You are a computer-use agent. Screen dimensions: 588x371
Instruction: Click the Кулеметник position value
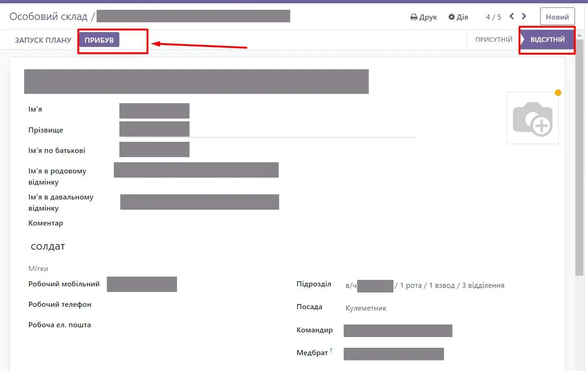click(x=366, y=308)
